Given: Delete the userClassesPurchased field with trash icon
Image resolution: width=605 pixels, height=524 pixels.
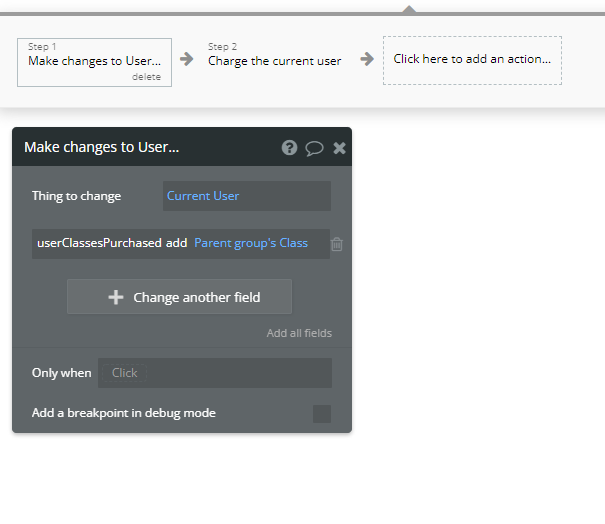Looking at the screenshot, I should (337, 244).
